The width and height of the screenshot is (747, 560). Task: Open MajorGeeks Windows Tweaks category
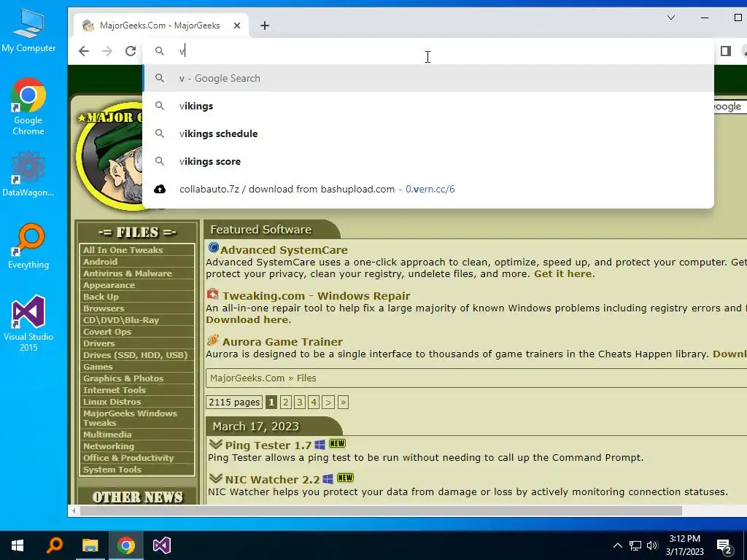pyautogui.click(x=130, y=418)
